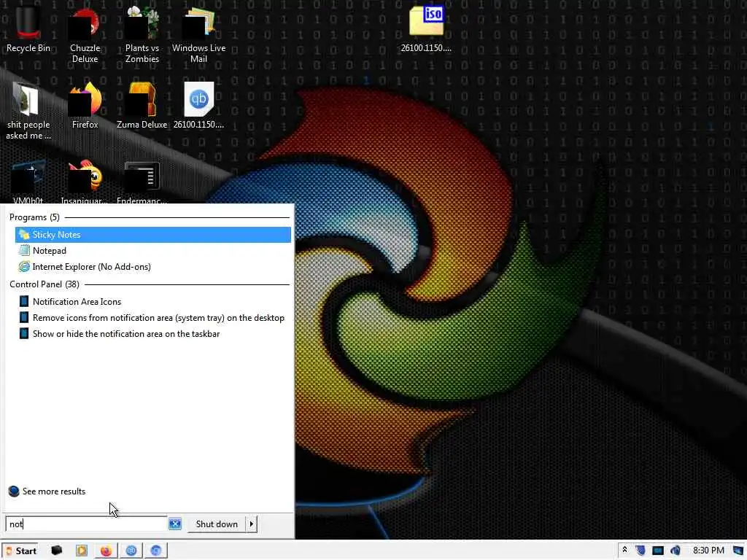Viewport: 747px width, 560px height.
Task: Click the Control Panel (38) group header
Action: tap(44, 284)
